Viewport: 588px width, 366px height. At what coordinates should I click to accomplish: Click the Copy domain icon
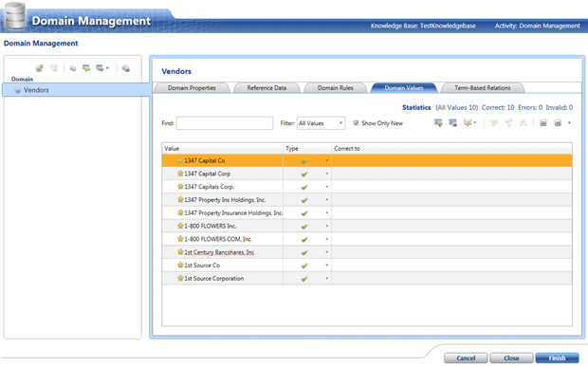click(x=73, y=68)
